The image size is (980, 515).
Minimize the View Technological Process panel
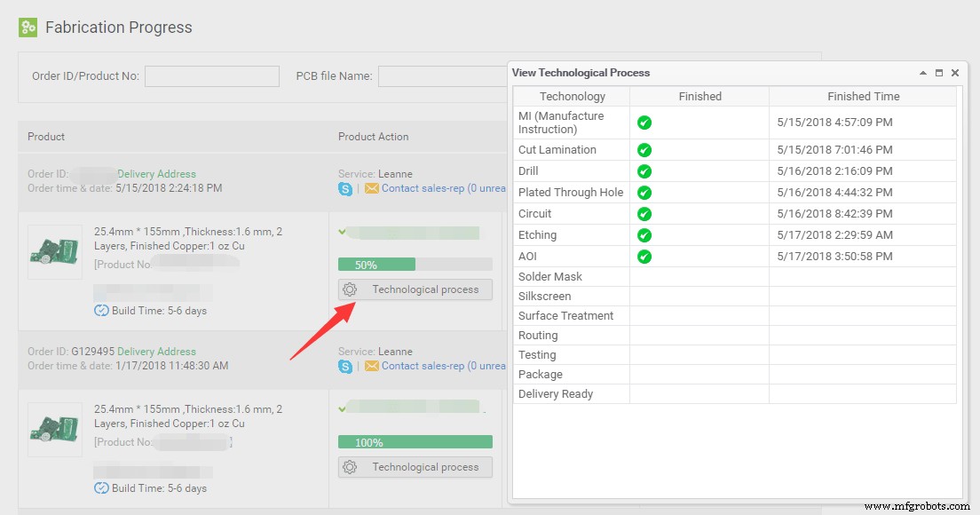point(923,73)
